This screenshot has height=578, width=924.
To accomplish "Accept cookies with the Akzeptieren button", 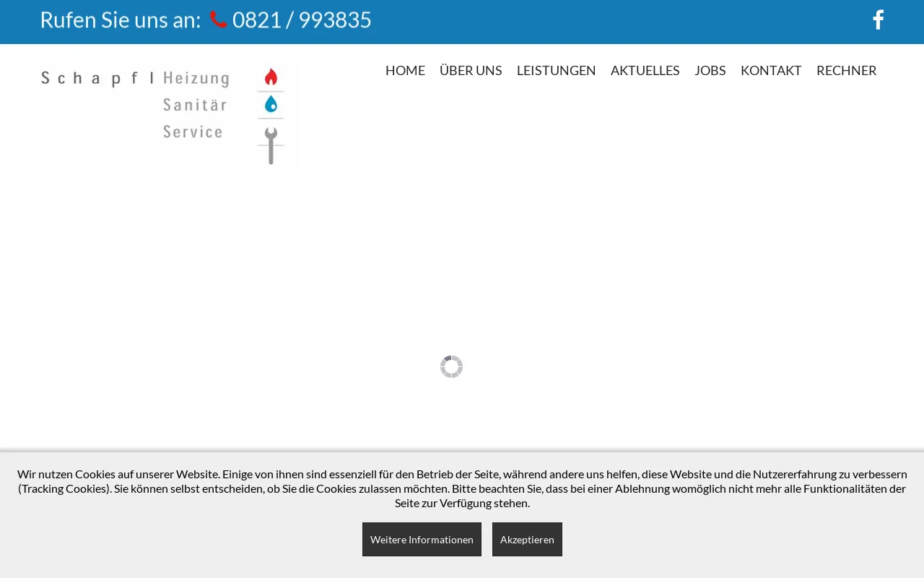I will tap(527, 539).
